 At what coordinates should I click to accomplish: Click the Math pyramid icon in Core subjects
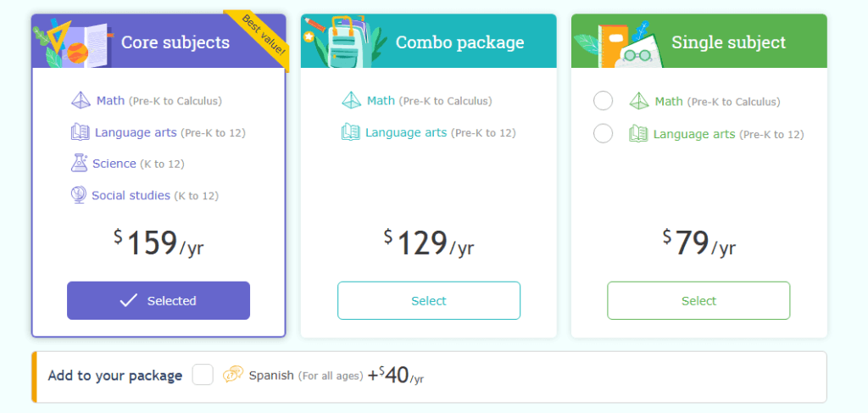(x=81, y=101)
